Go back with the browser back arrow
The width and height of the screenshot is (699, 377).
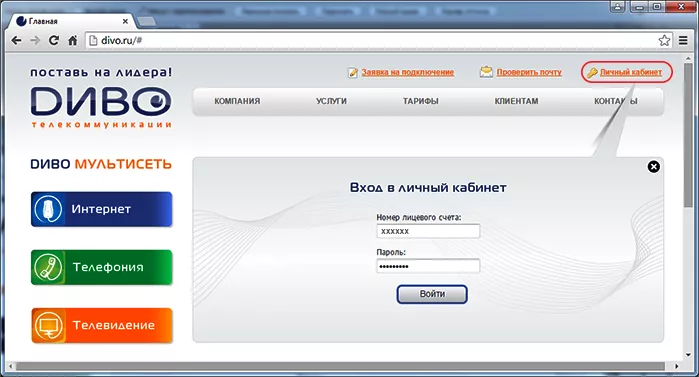coord(16,41)
